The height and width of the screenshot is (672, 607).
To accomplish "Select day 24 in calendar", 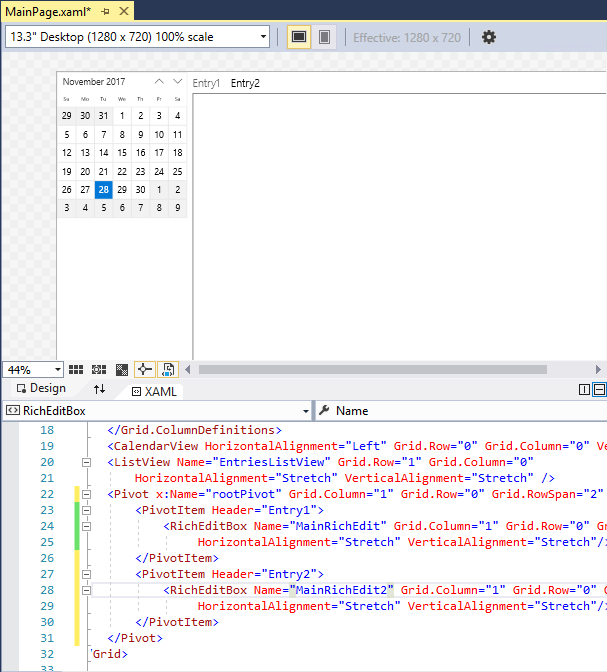I will (x=159, y=171).
